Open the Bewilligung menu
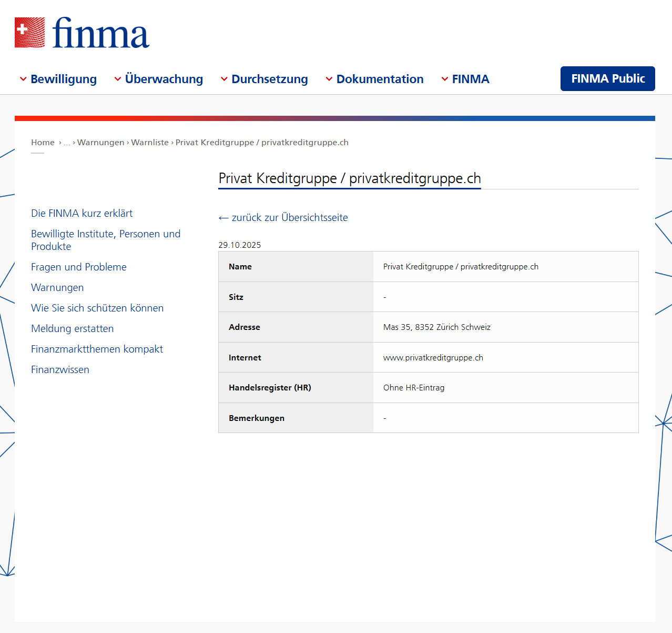This screenshot has height=633, width=672. [x=64, y=79]
